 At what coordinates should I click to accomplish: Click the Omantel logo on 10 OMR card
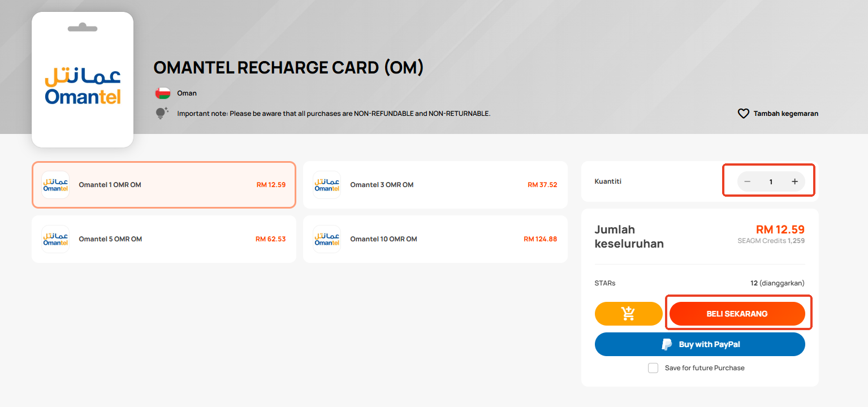327,239
